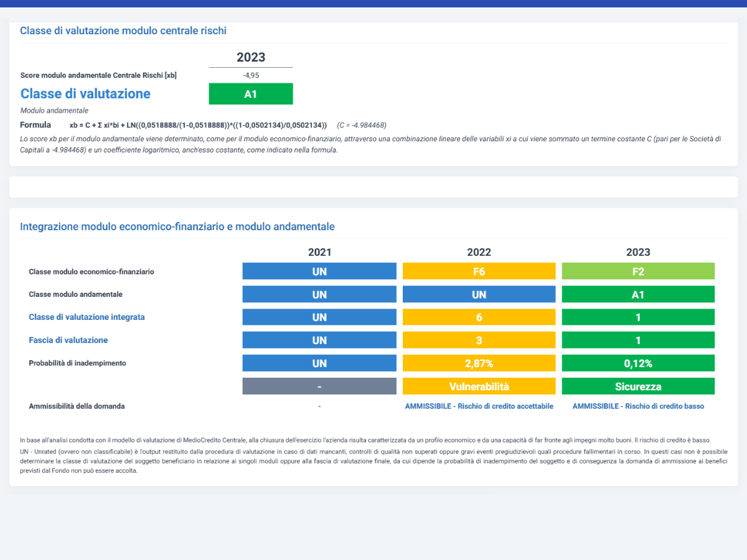
Task: Select the 2022 UN cell for Classe modulo andamentale
Action: pyautogui.click(x=479, y=294)
